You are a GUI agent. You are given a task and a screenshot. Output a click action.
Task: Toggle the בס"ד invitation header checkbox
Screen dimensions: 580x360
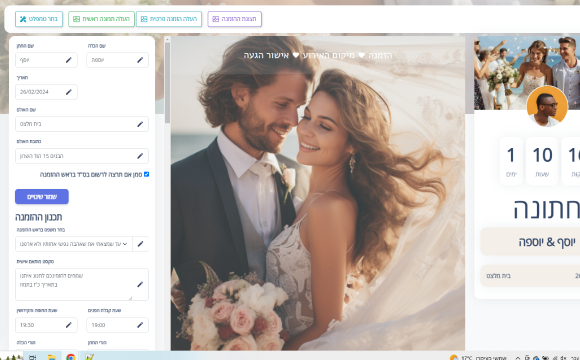click(146, 174)
